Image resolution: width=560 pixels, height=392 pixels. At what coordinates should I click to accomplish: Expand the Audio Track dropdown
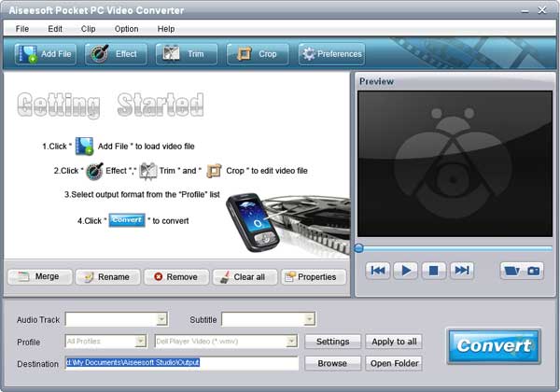point(161,319)
